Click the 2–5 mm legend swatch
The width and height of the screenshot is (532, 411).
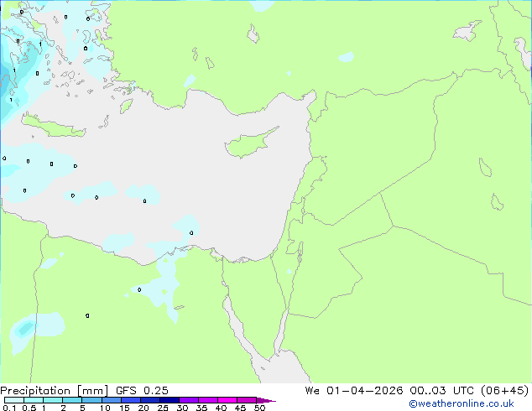72,400
